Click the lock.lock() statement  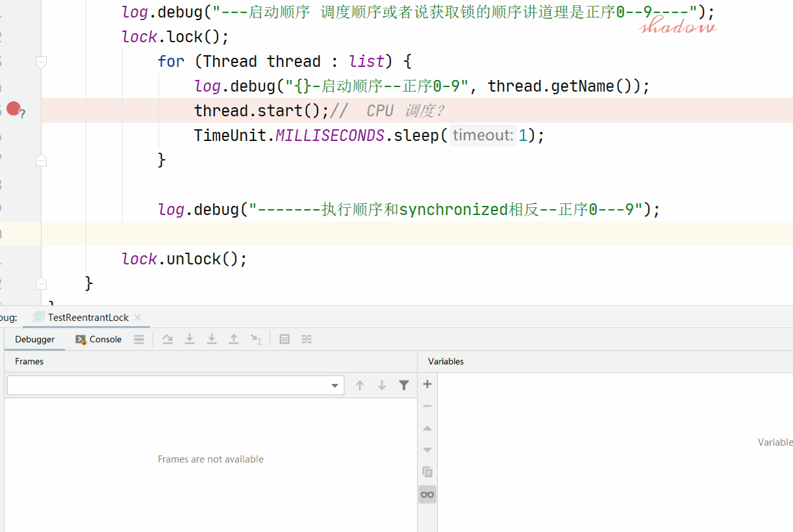[x=175, y=37]
